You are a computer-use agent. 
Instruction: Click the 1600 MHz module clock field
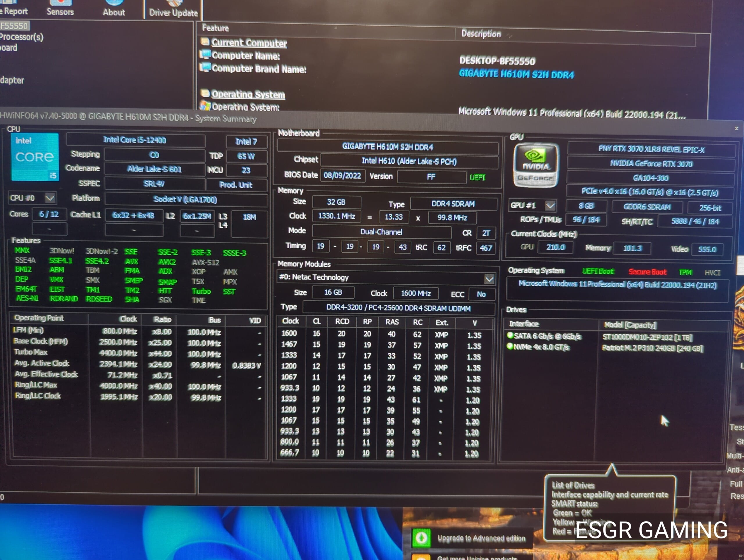pos(416,293)
